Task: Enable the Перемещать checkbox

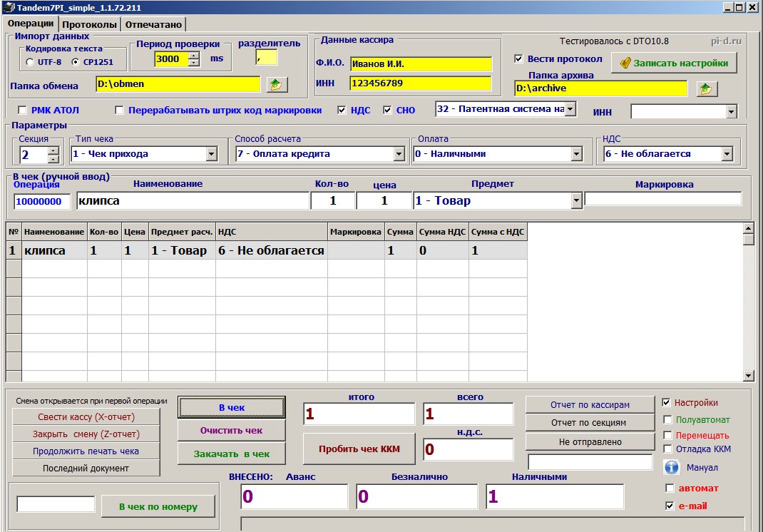Action: [x=667, y=435]
